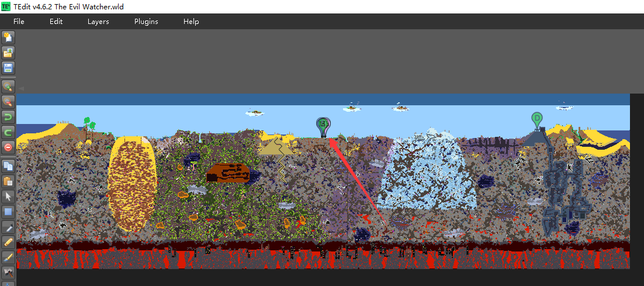Click the green Redo arrow icon

(x=8, y=132)
